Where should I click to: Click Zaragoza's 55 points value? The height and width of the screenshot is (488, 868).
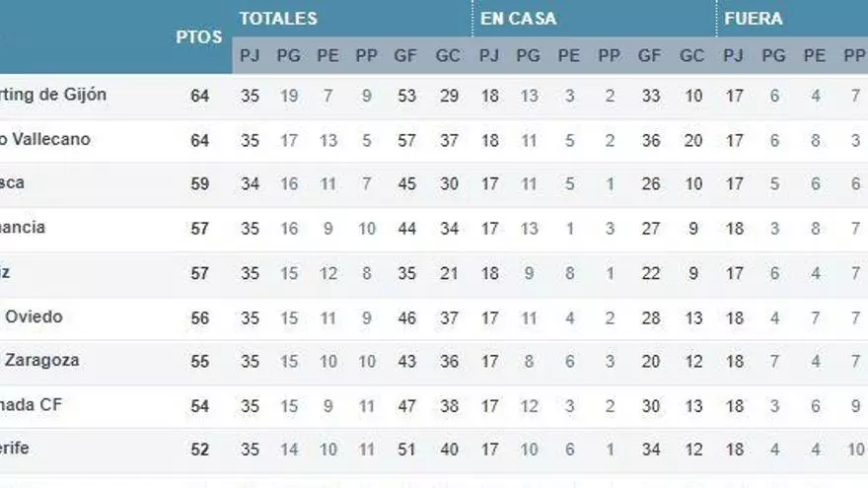point(200,361)
